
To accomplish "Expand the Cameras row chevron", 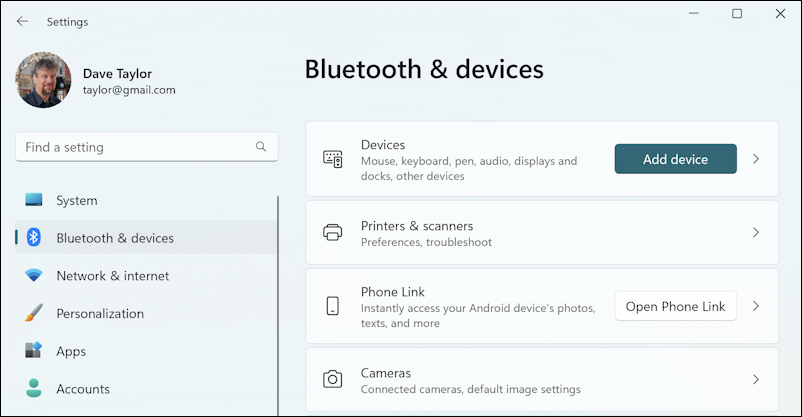I will click(x=756, y=380).
